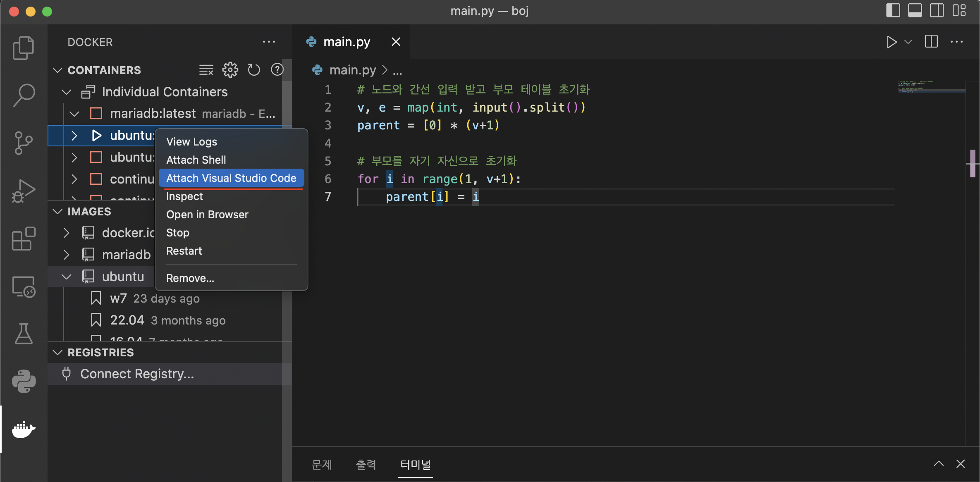Collapse the CONTAINERS section

(x=57, y=70)
